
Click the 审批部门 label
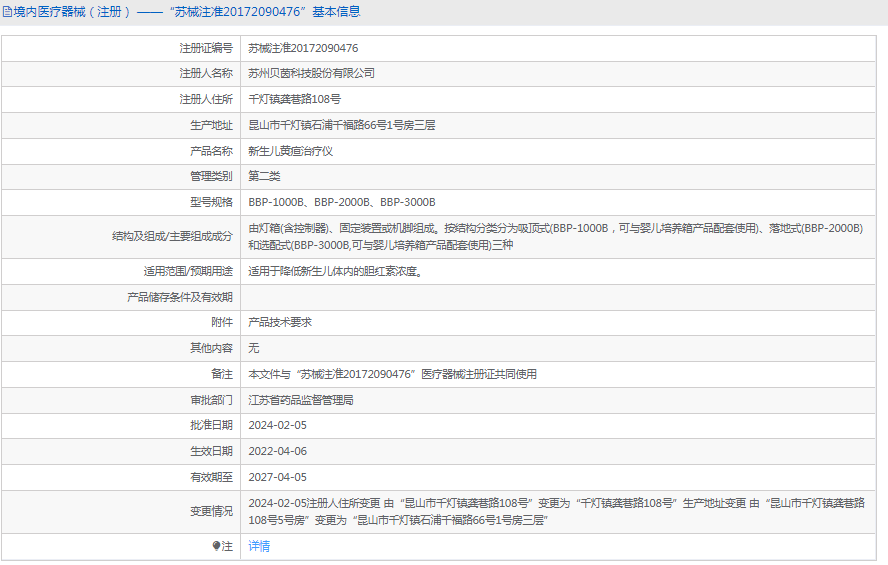(x=211, y=401)
